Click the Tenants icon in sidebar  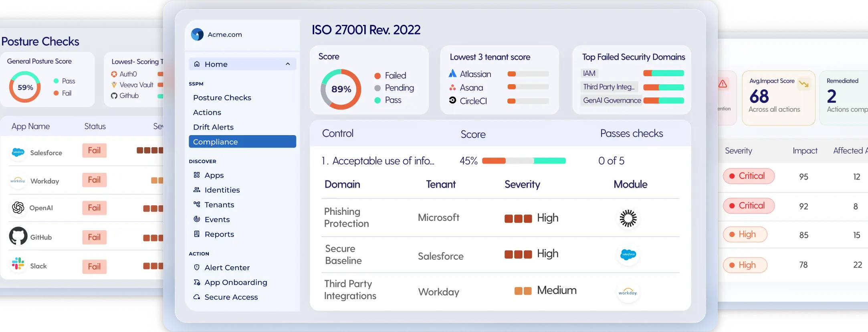(197, 204)
